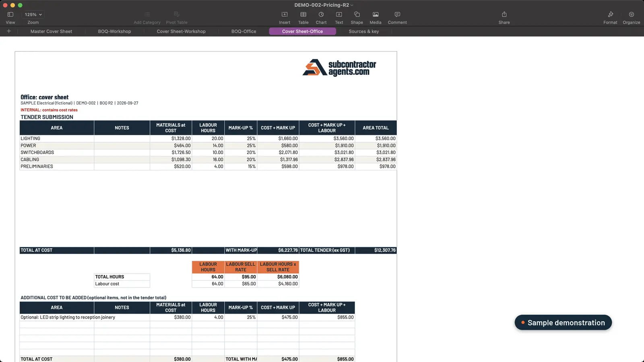This screenshot has width=644, height=362.
Task: Select the Labour cost row label
Action: coord(122,284)
